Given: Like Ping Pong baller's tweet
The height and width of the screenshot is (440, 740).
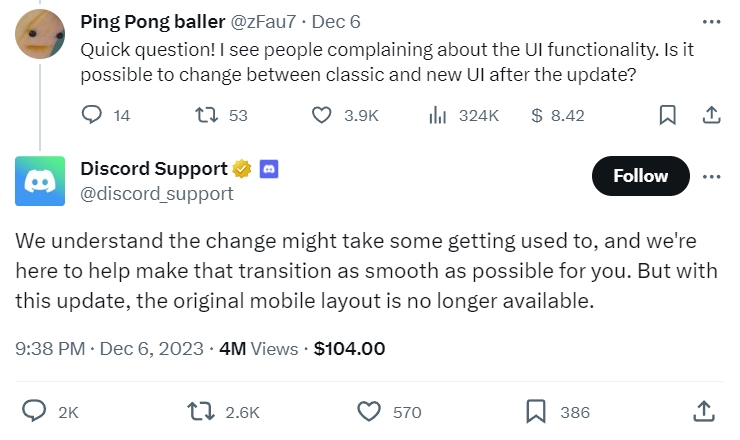Looking at the screenshot, I should 322,116.
